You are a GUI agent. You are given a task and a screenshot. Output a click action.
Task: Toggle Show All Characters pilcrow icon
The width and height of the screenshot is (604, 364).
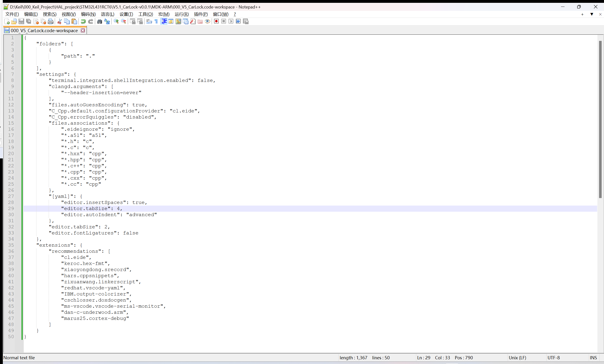click(156, 22)
